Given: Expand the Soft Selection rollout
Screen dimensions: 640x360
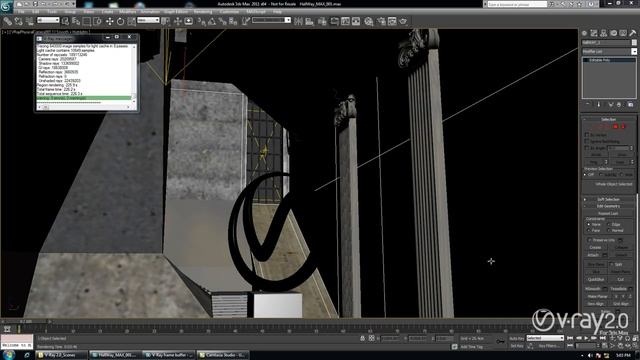Looking at the screenshot, I should [x=608, y=199].
